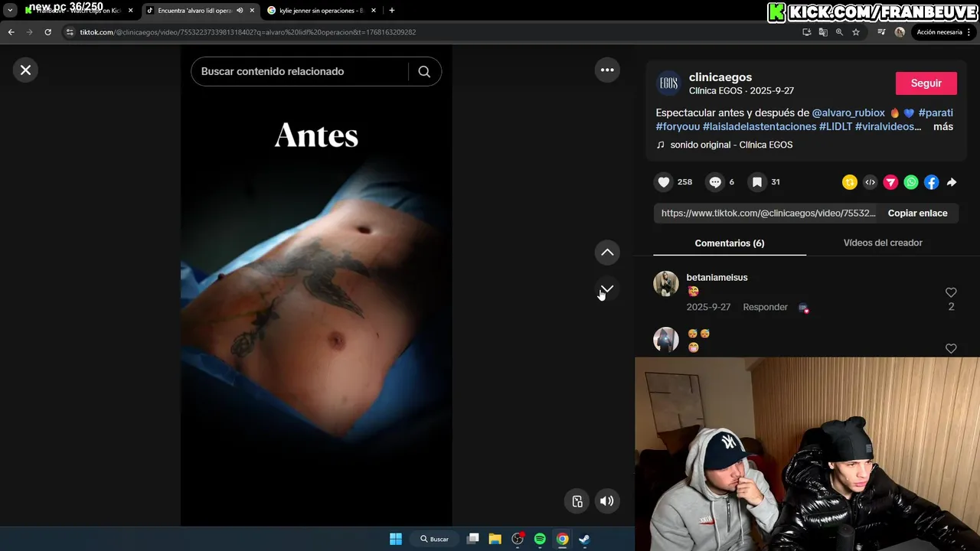This screenshot has height=551, width=980.
Task: Switch to the Kick 'Franbeuve' browser tab
Action: tap(80, 11)
